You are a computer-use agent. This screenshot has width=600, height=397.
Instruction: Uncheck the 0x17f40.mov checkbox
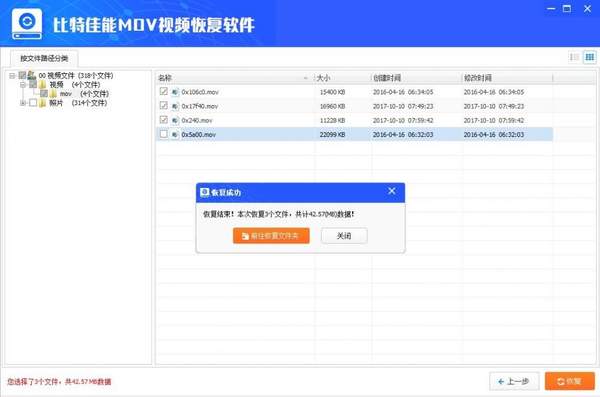(163, 106)
